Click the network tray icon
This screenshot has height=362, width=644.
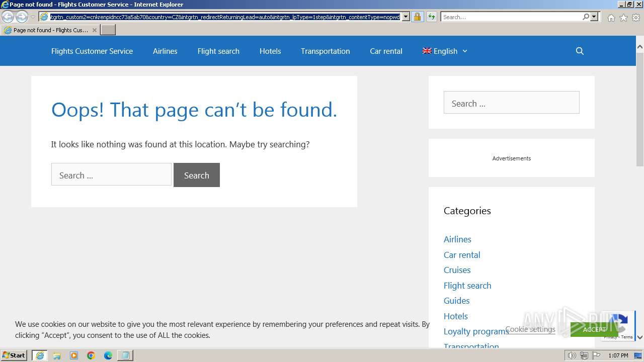click(x=584, y=355)
